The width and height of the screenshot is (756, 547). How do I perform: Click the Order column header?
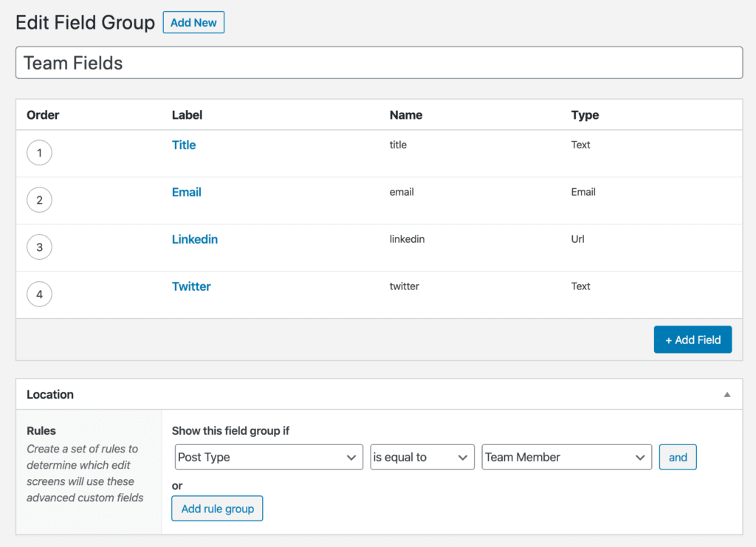(x=43, y=115)
